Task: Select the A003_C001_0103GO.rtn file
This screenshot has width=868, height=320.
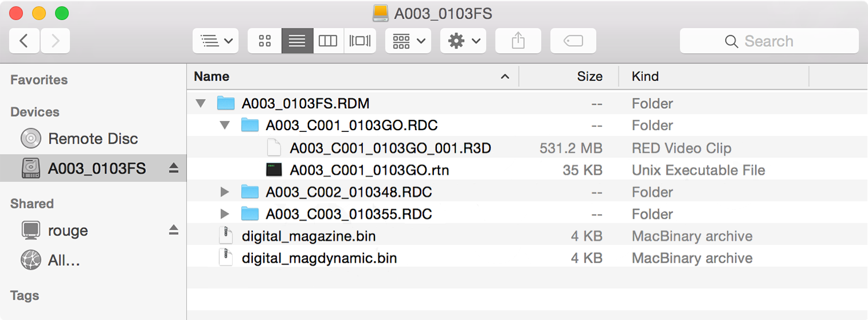Action: pyautogui.click(x=369, y=170)
